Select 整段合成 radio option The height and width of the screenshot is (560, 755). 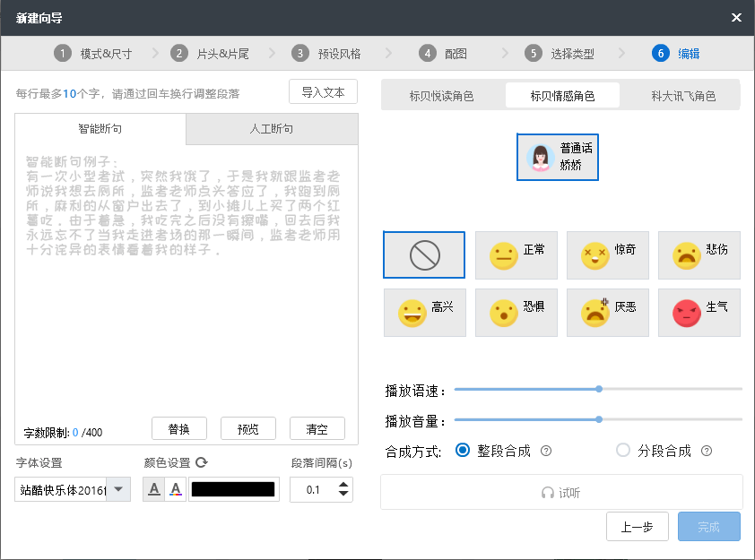click(463, 451)
